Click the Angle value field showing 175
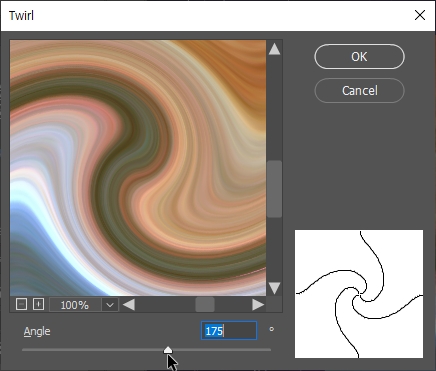Image resolution: width=436 pixels, height=371 pixels. click(229, 331)
